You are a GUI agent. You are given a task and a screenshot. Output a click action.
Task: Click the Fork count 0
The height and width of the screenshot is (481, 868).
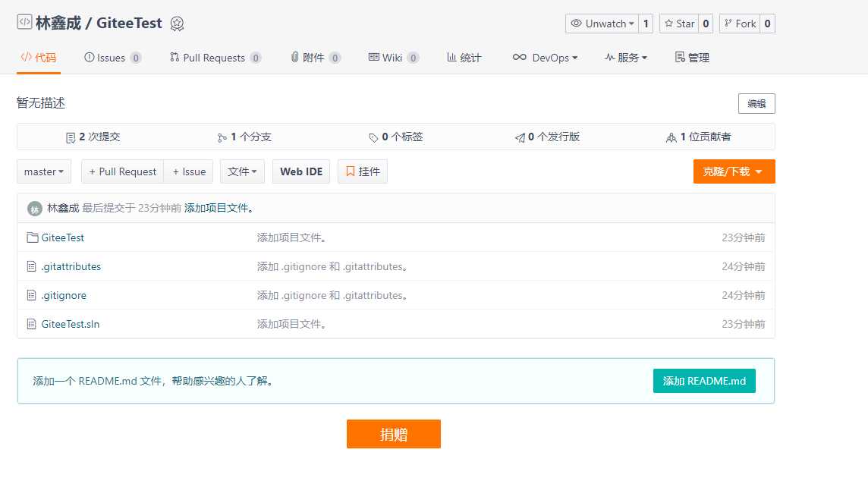(767, 24)
